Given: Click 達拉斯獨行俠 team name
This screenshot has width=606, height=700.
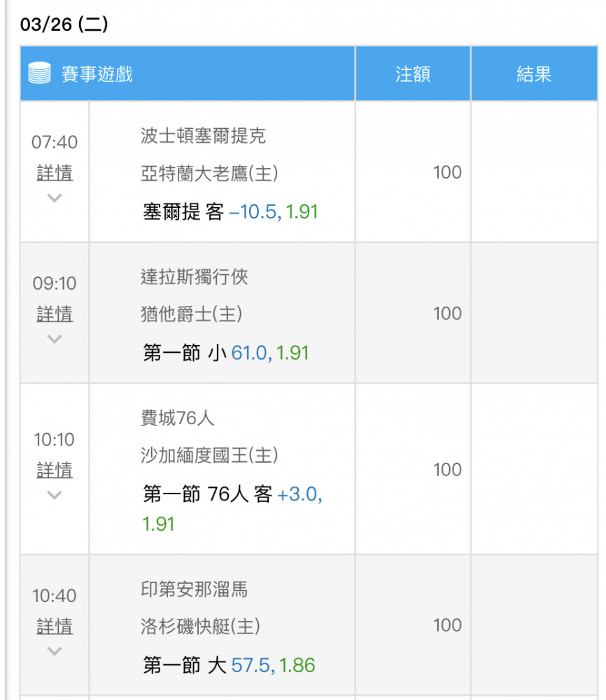Looking at the screenshot, I should coord(194,277).
